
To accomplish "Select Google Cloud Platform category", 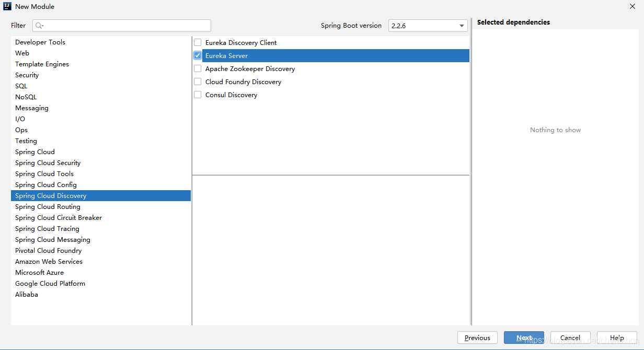I will coord(101,284).
